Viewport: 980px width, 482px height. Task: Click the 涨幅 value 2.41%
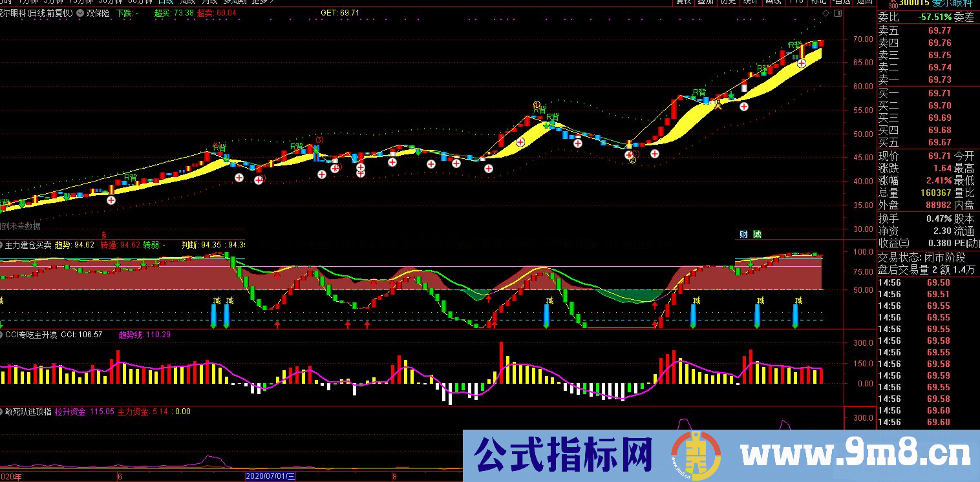pos(939,180)
